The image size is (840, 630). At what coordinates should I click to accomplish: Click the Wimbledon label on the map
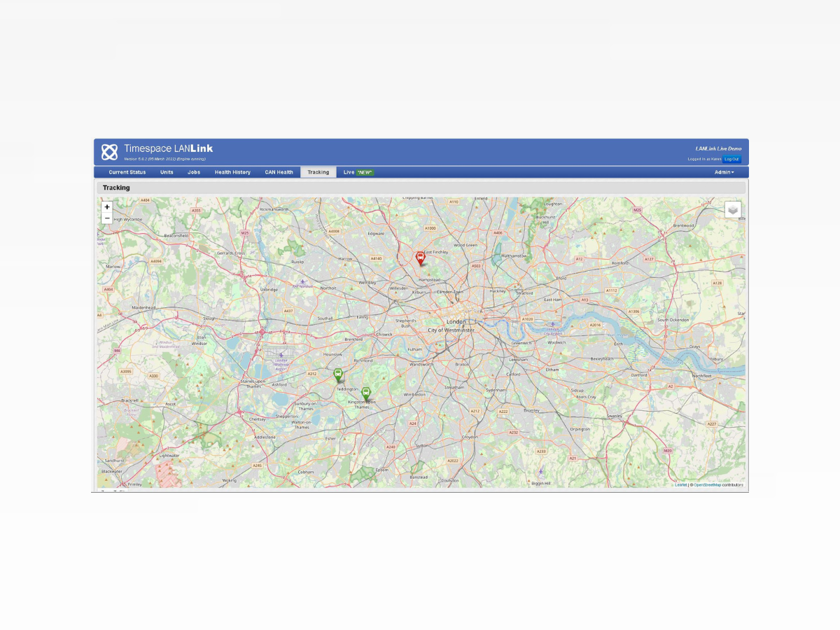click(x=414, y=394)
